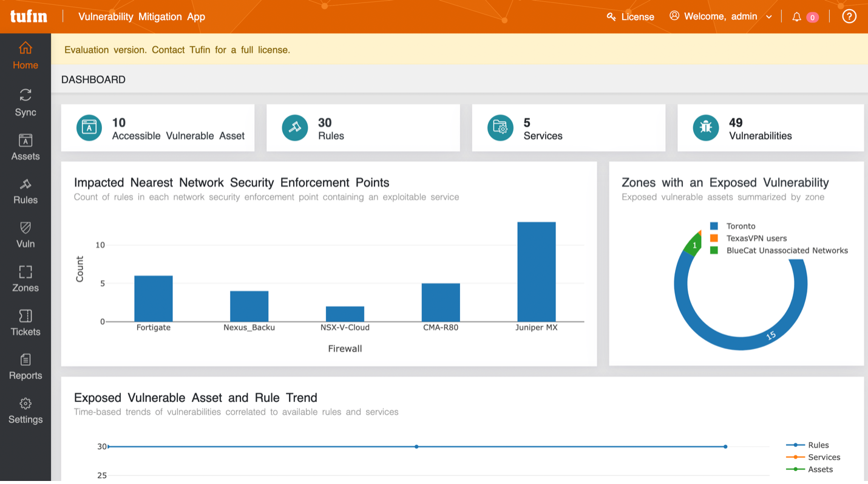Expand the Welcome, admin user dropdown
The height and width of the screenshot is (484, 868).
tap(721, 16)
